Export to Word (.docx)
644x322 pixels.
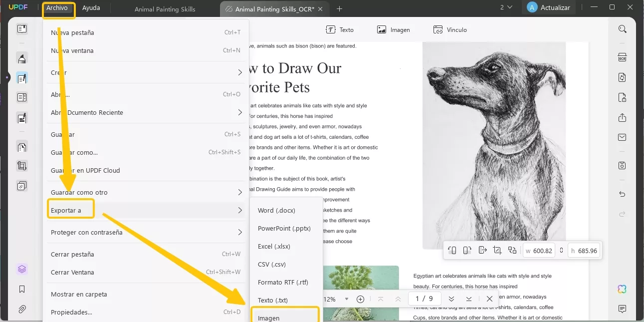click(286, 210)
